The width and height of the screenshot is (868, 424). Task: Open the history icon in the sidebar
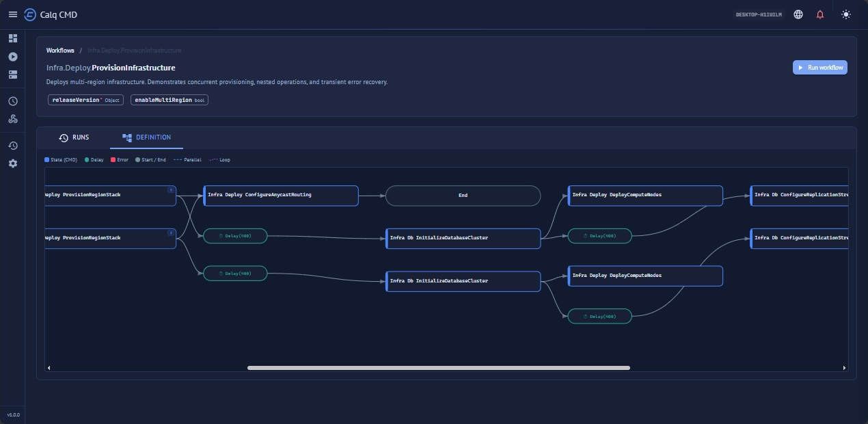13,146
